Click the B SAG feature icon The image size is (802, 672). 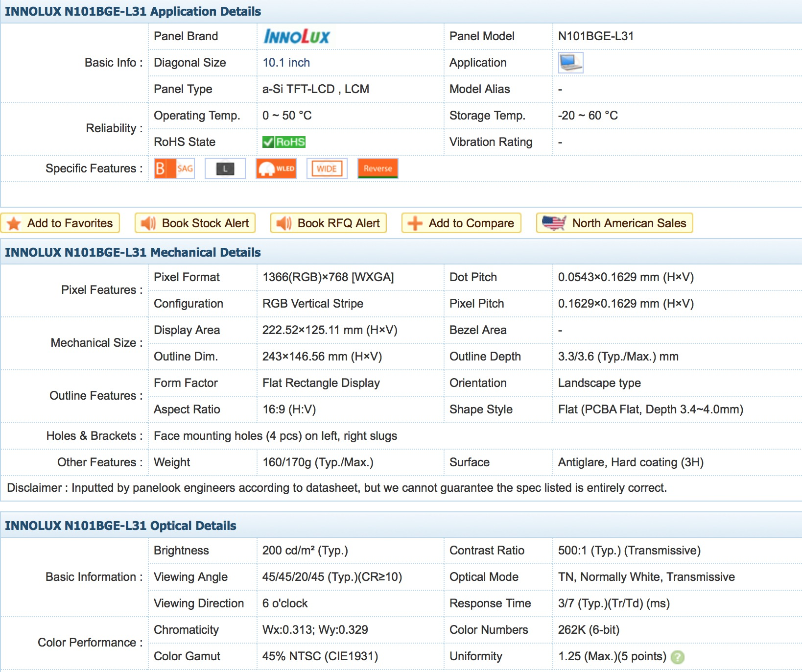point(174,168)
